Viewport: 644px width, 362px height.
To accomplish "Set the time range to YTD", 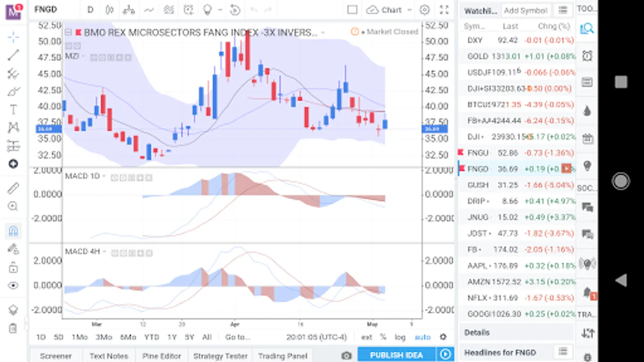I will coord(152,337).
